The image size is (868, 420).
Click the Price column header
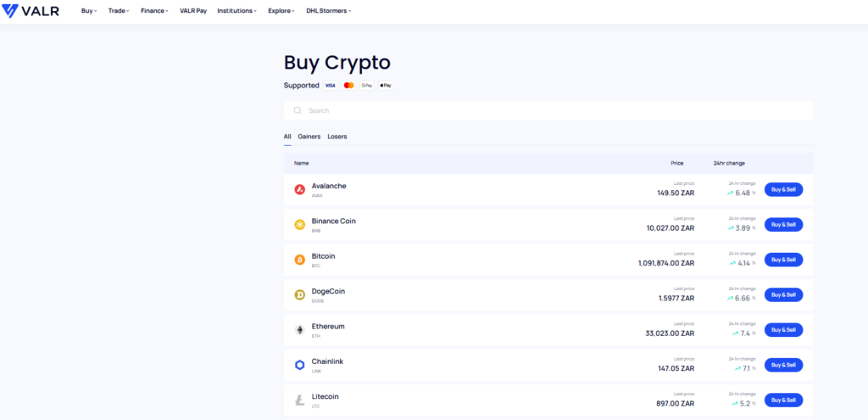pos(677,164)
